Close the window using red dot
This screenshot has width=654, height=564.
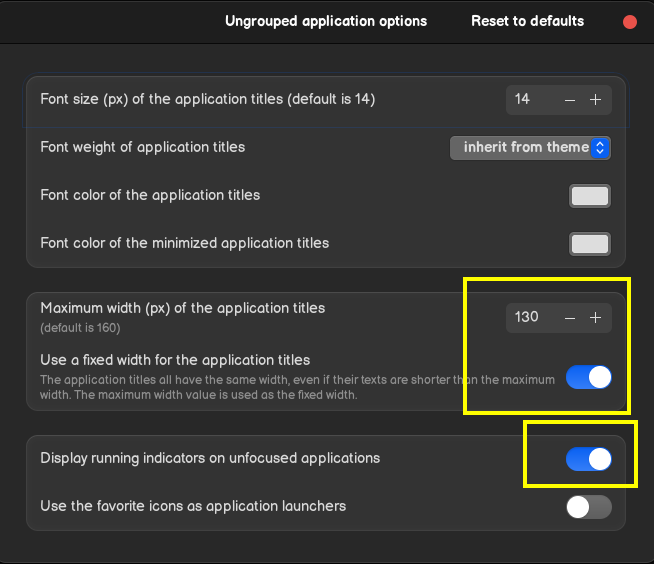pos(629,21)
